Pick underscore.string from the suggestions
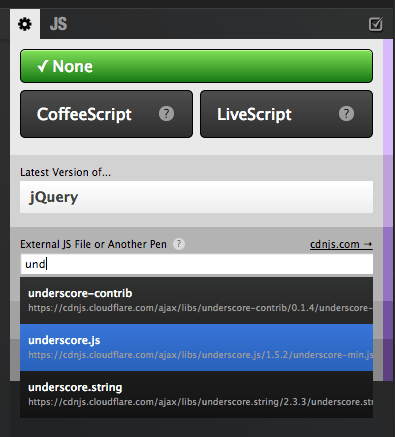The width and height of the screenshot is (395, 437). tap(196, 394)
